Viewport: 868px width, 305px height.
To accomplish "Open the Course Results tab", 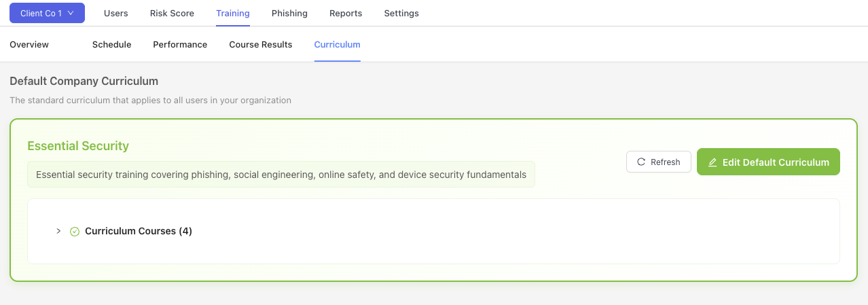I will click(261, 44).
